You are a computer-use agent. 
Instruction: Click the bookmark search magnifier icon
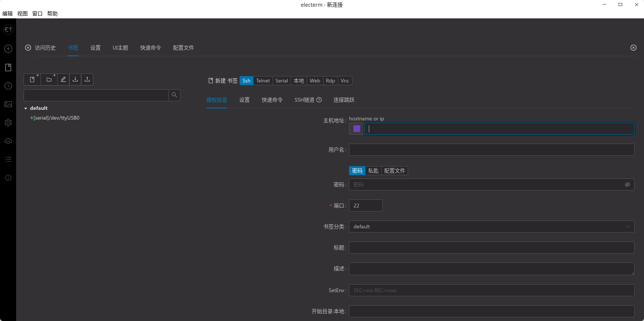click(174, 95)
